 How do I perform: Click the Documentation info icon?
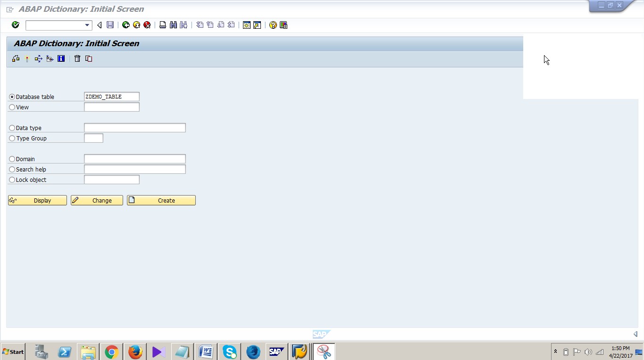61,58
